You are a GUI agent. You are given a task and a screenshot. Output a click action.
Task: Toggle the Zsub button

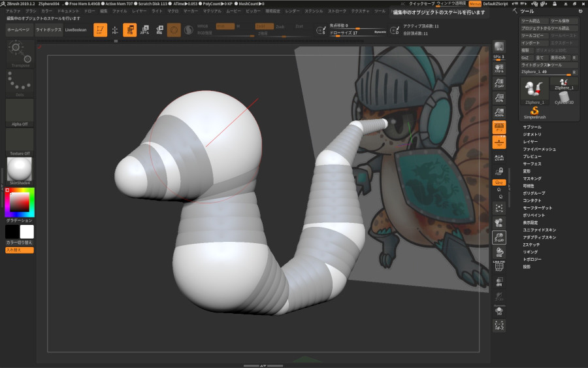pos(280,27)
